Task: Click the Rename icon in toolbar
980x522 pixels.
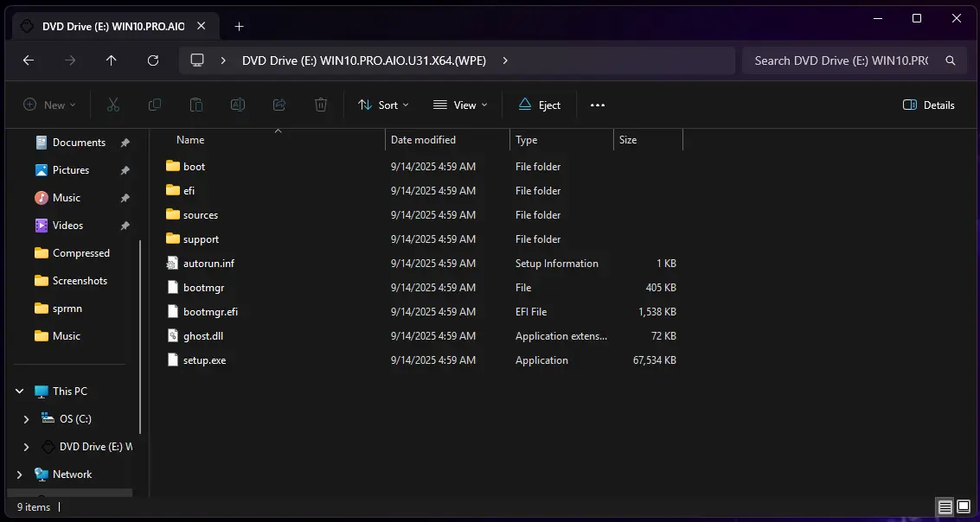Action: (x=238, y=105)
